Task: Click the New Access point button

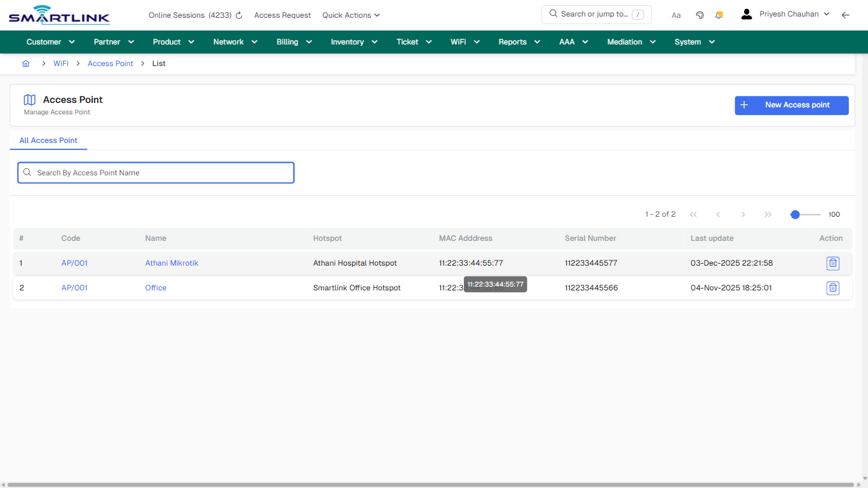Action: click(x=791, y=105)
